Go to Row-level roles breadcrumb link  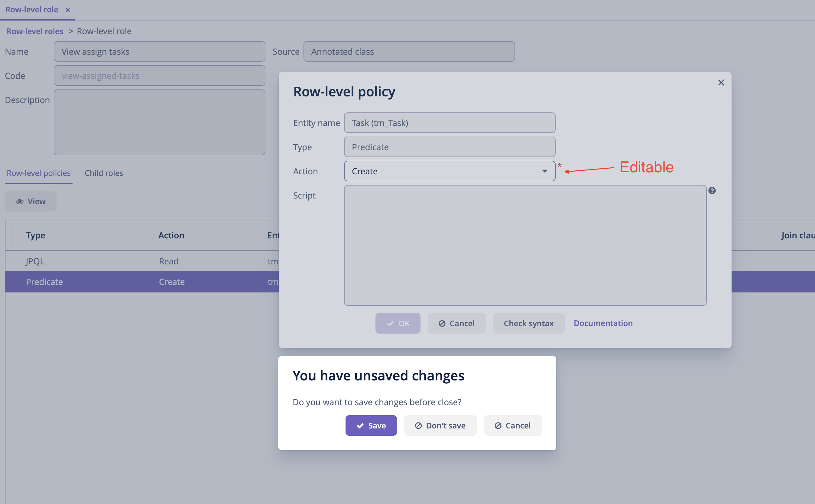point(35,31)
